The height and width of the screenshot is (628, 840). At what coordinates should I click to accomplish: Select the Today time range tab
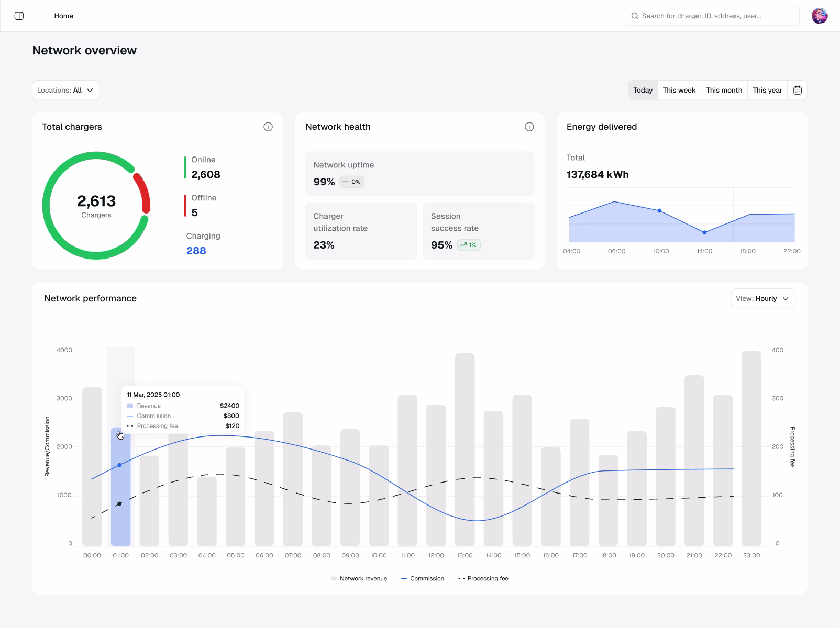pos(643,90)
